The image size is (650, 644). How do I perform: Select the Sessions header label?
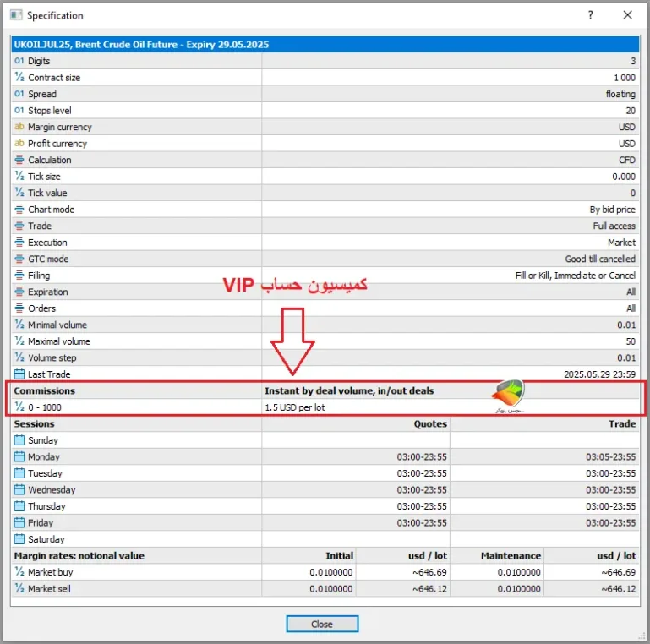coord(34,423)
